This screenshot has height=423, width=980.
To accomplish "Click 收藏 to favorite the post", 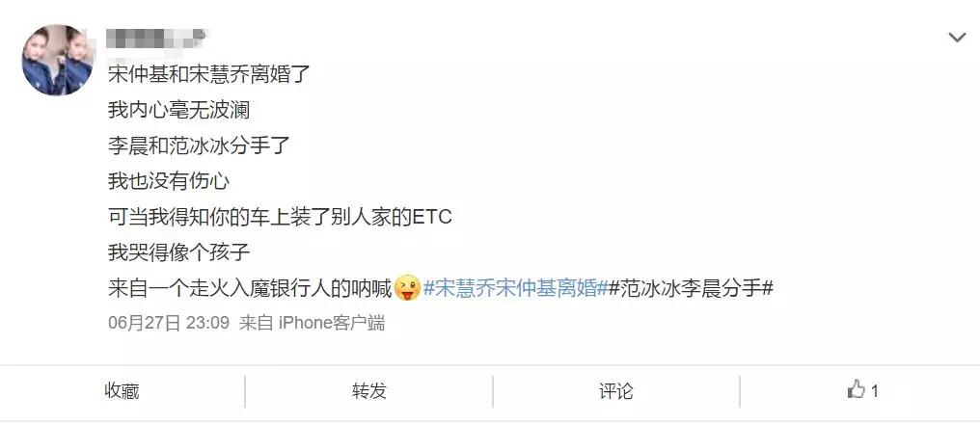I will pos(122,391).
